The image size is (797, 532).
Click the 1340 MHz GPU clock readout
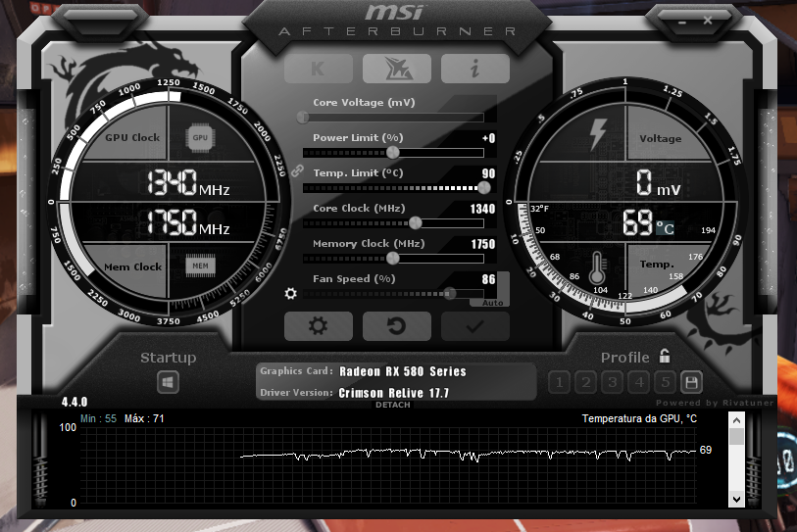pyautogui.click(x=188, y=183)
